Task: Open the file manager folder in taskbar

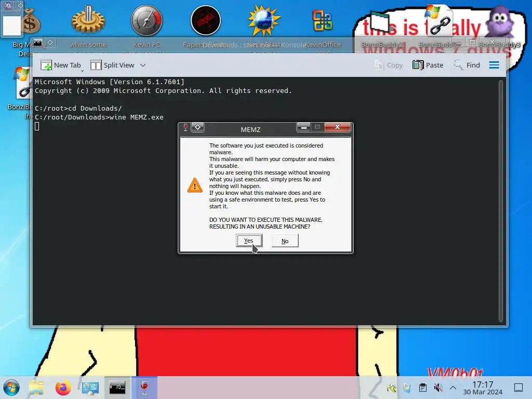Action: coord(36,388)
